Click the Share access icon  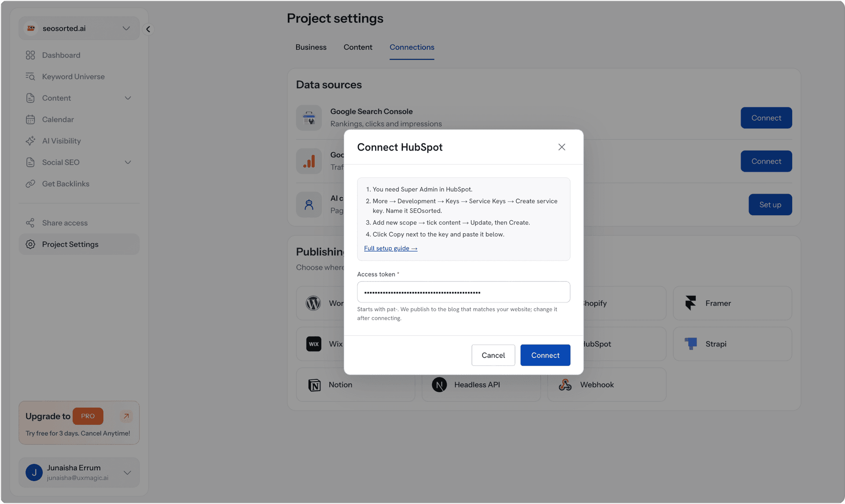pyautogui.click(x=30, y=223)
